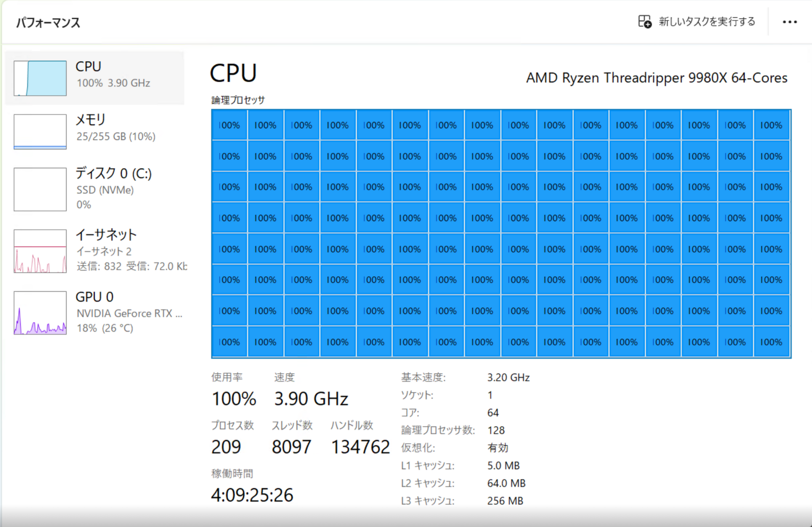Click the run new task icon
The image size is (812, 527).
pos(645,22)
